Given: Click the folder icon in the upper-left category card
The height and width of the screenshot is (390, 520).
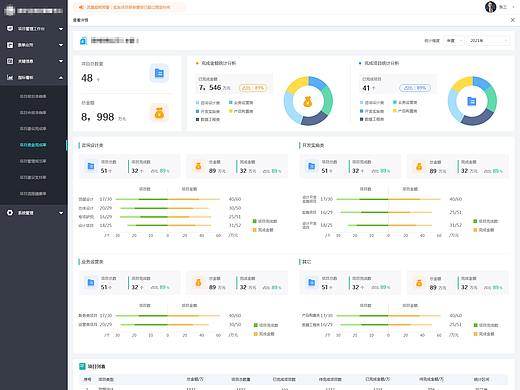Looking at the screenshot, I should 91,166.
